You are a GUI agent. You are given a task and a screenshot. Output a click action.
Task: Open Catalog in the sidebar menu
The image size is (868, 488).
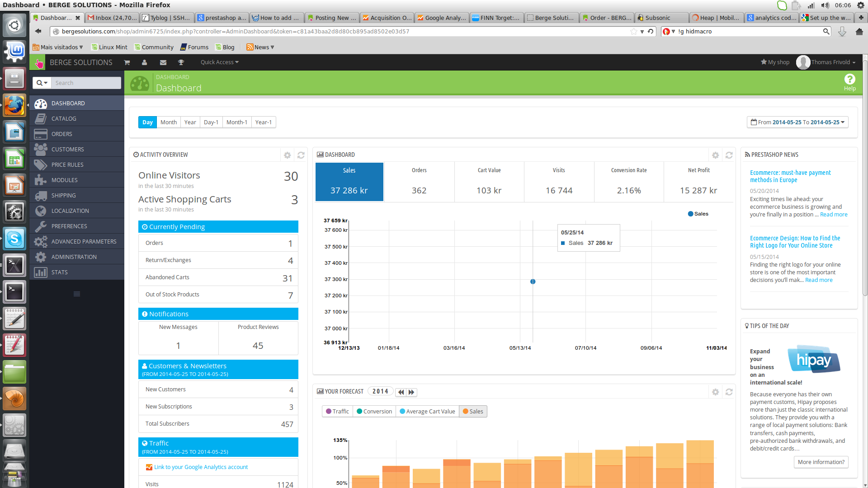point(64,118)
